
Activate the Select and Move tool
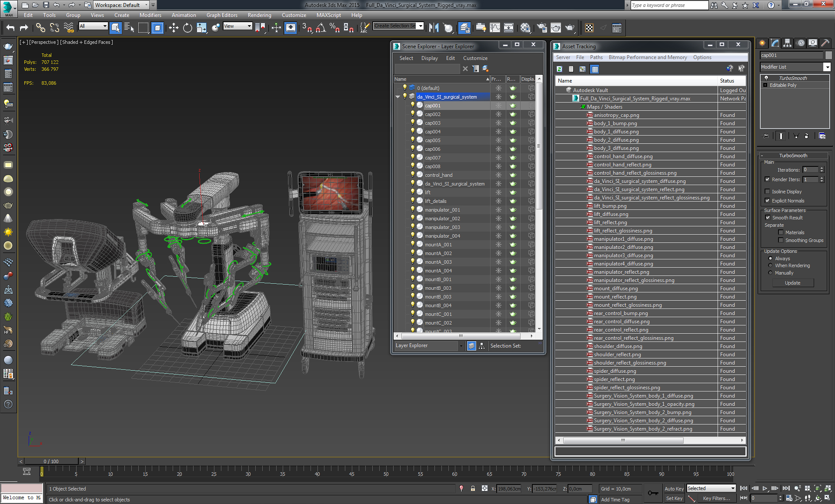coord(174,28)
